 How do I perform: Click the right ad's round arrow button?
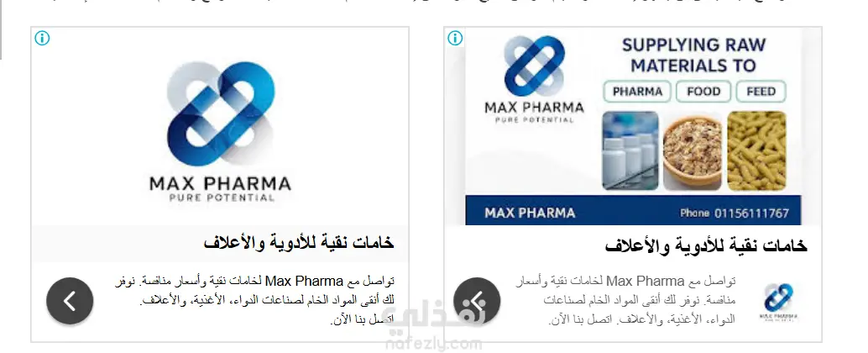click(x=477, y=301)
